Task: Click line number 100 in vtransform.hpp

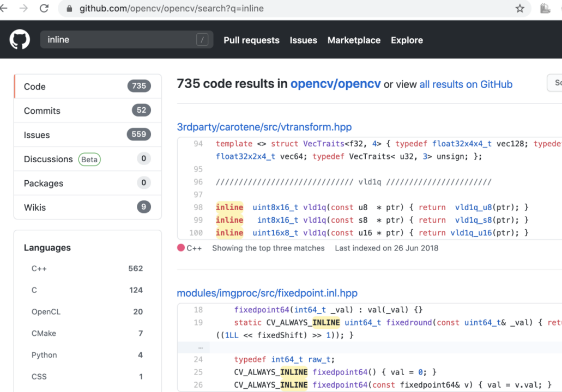Action: (196, 232)
